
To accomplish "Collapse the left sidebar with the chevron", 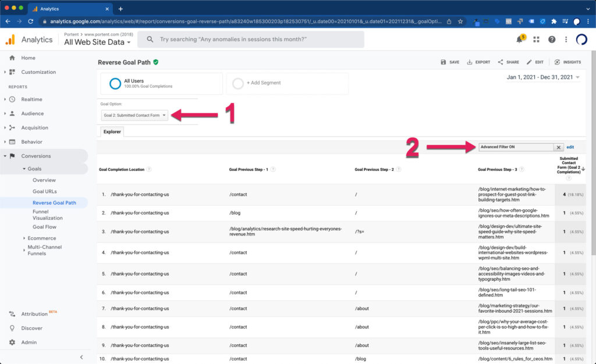I will [x=81, y=357].
